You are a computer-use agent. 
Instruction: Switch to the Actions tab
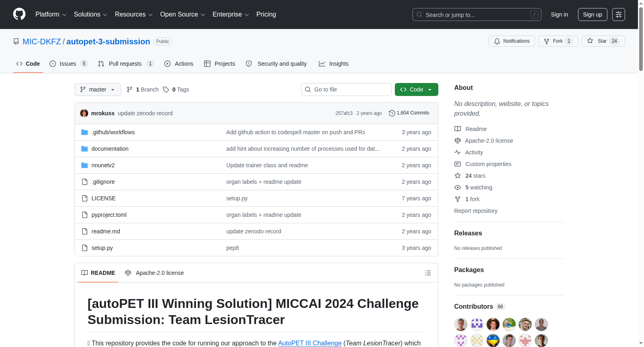point(179,64)
